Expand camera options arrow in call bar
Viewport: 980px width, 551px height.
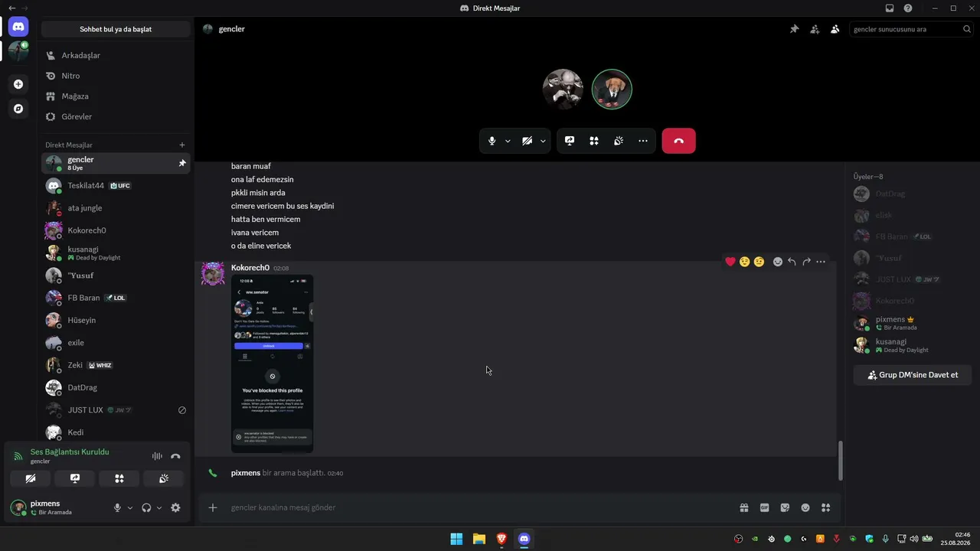543,141
